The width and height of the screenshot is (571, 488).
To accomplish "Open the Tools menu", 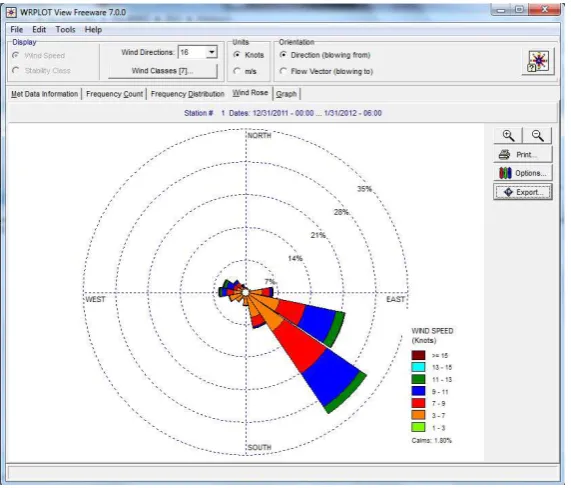I will coord(66,30).
